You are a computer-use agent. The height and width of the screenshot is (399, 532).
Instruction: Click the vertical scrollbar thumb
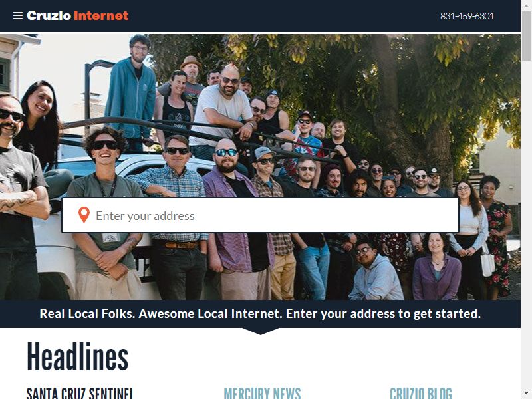pyautogui.click(x=526, y=36)
